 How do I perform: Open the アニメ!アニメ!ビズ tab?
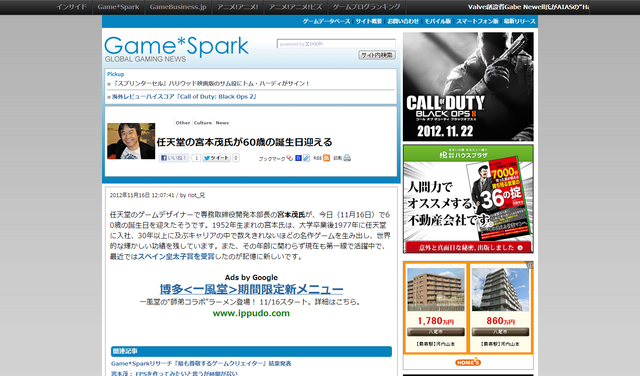click(x=296, y=7)
